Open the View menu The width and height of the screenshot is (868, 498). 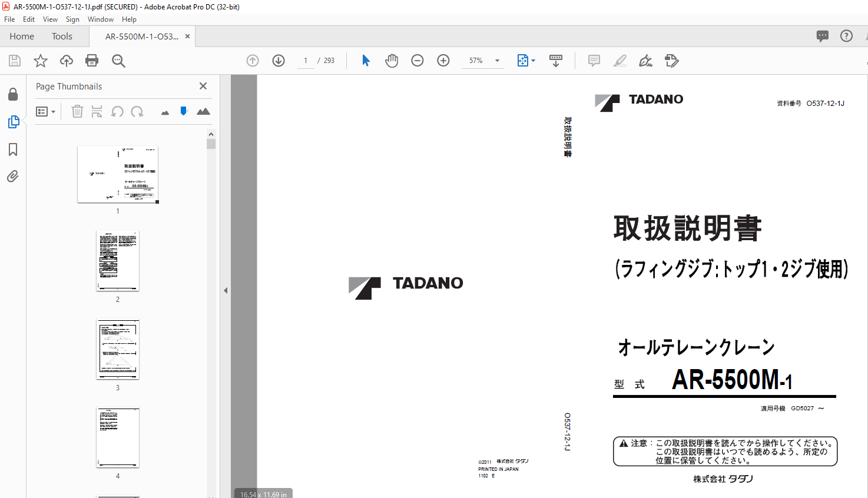(50, 19)
